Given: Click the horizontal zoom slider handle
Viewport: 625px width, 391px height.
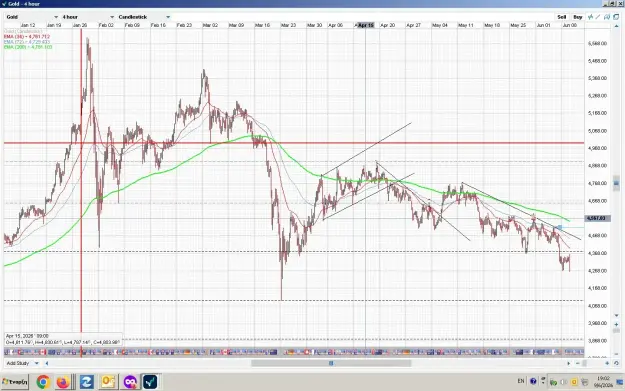Looking at the screenshot, I should [x=585, y=363].
